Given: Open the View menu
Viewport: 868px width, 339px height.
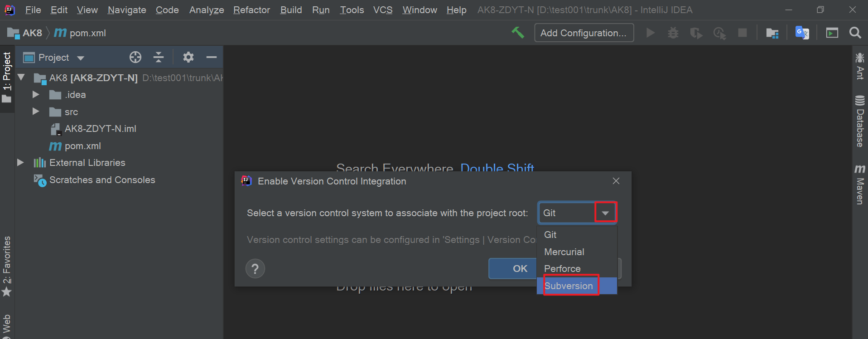Looking at the screenshot, I should [87, 10].
